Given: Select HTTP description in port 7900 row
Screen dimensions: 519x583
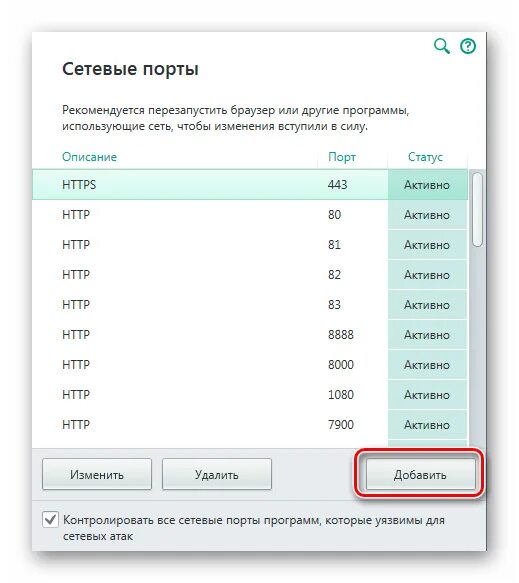Looking at the screenshot, I should [x=76, y=425].
